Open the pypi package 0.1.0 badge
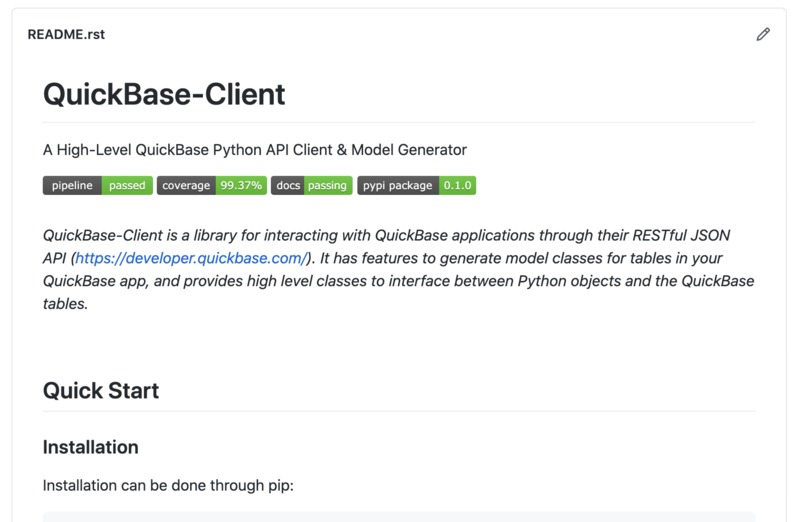Viewport: 806px width, 522px height. coord(416,185)
